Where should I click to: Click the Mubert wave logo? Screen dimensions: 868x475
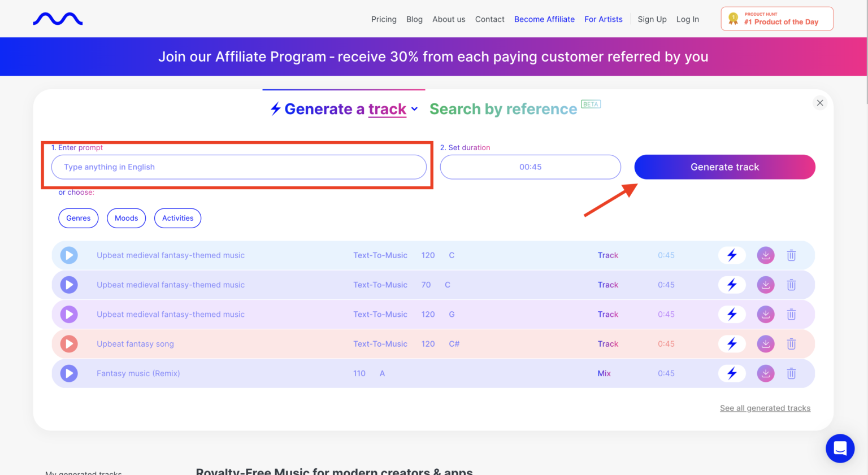[x=58, y=19]
